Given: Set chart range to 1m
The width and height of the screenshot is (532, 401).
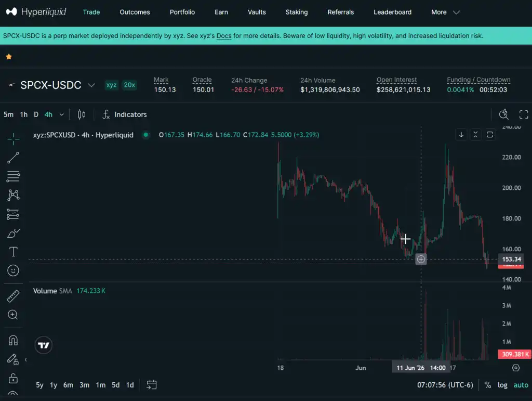Looking at the screenshot, I should [x=100, y=385].
